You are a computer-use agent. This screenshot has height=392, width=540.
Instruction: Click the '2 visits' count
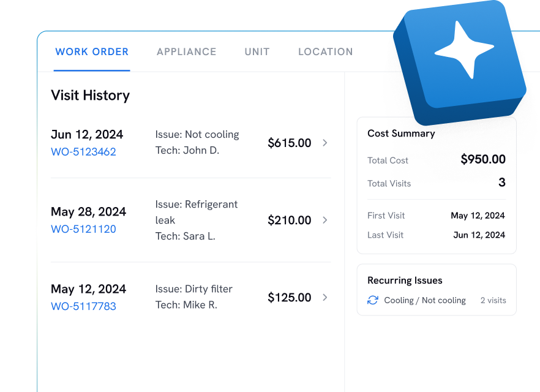point(493,300)
